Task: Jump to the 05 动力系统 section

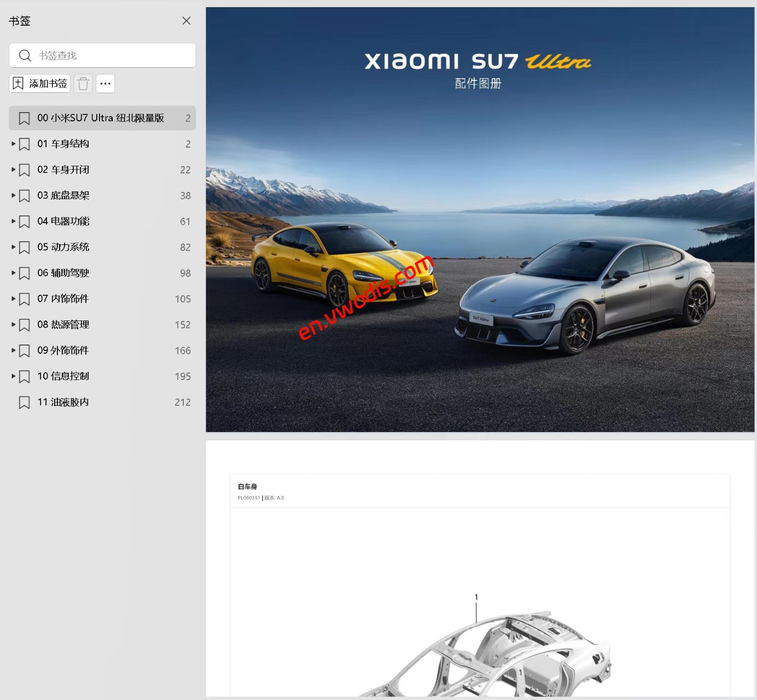Action: click(x=66, y=247)
